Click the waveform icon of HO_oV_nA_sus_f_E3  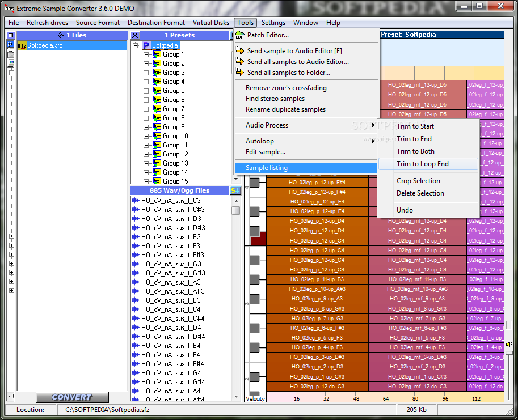click(x=136, y=236)
